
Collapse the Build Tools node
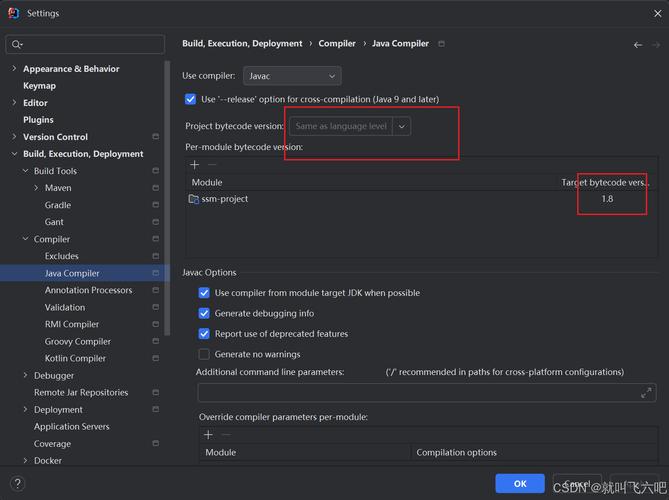(x=25, y=171)
